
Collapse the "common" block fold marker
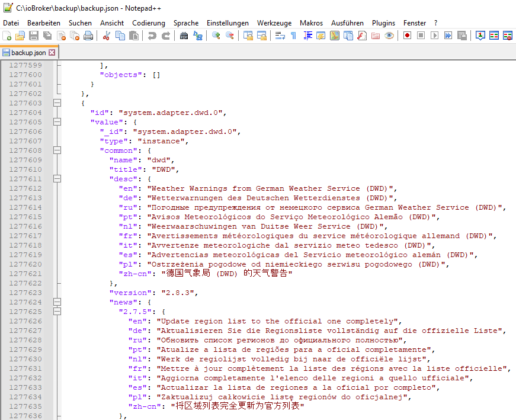pos(57,150)
